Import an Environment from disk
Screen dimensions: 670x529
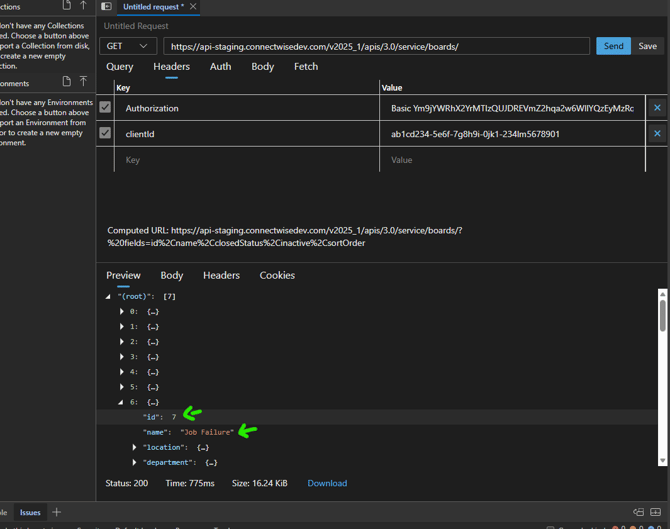click(83, 81)
